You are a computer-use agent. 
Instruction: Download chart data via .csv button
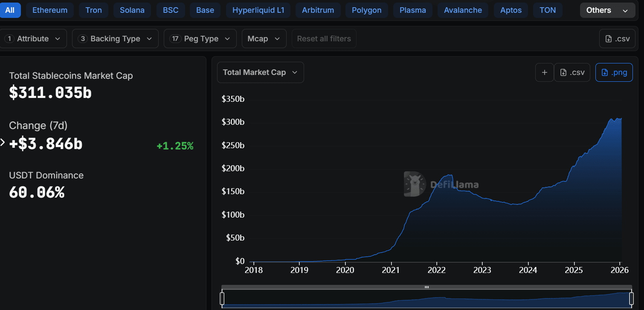pyautogui.click(x=572, y=72)
